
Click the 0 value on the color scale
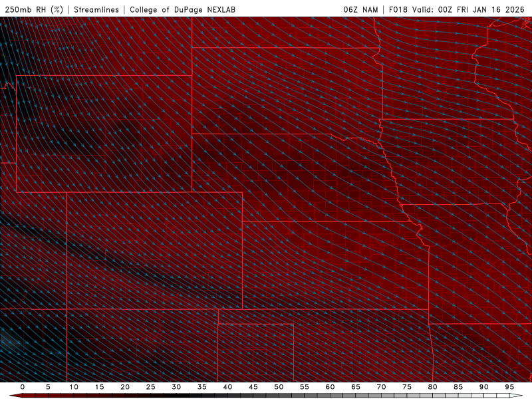(x=23, y=387)
